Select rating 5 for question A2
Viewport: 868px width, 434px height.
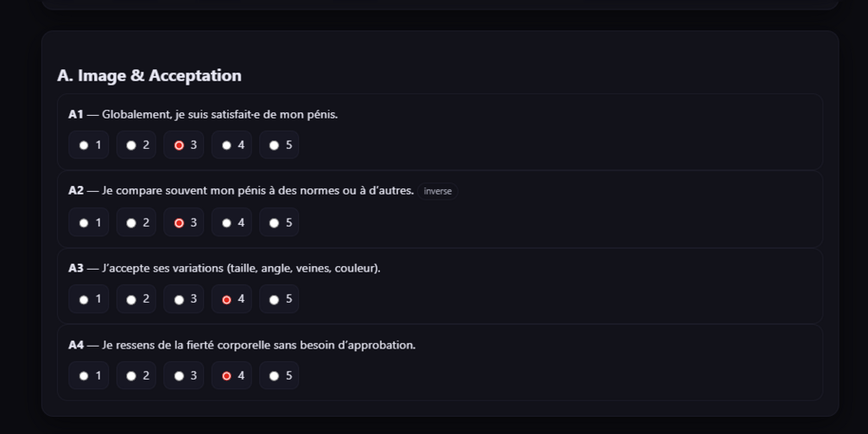tap(279, 222)
